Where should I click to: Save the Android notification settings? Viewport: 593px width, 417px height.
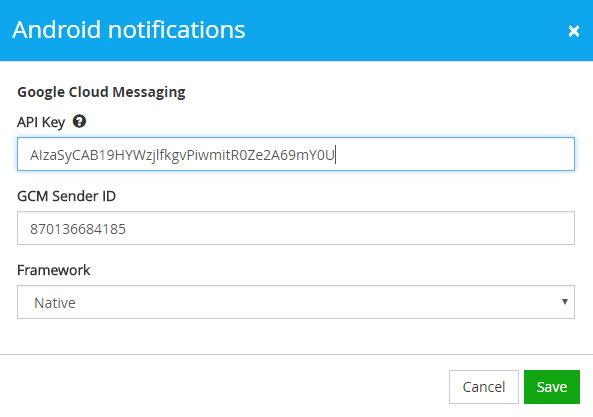pos(552,387)
